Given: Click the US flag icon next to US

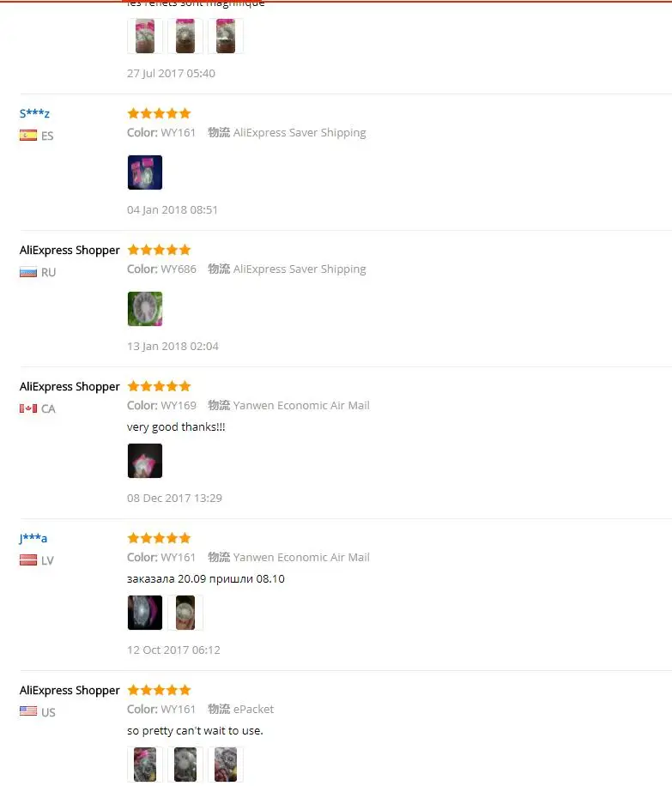Looking at the screenshot, I should pyautogui.click(x=28, y=711).
